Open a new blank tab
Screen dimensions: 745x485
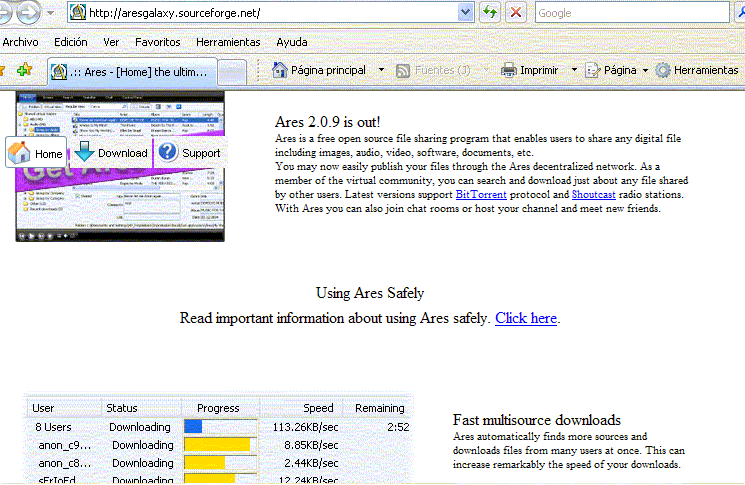pos(232,73)
